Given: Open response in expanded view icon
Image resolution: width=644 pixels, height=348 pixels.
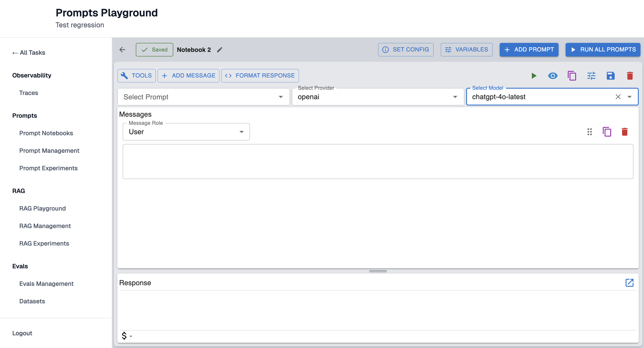Looking at the screenshot, I should 629,283.
